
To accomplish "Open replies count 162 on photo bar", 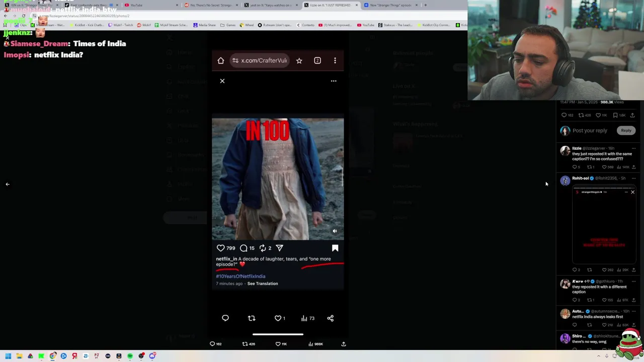I will pos(215,344).
